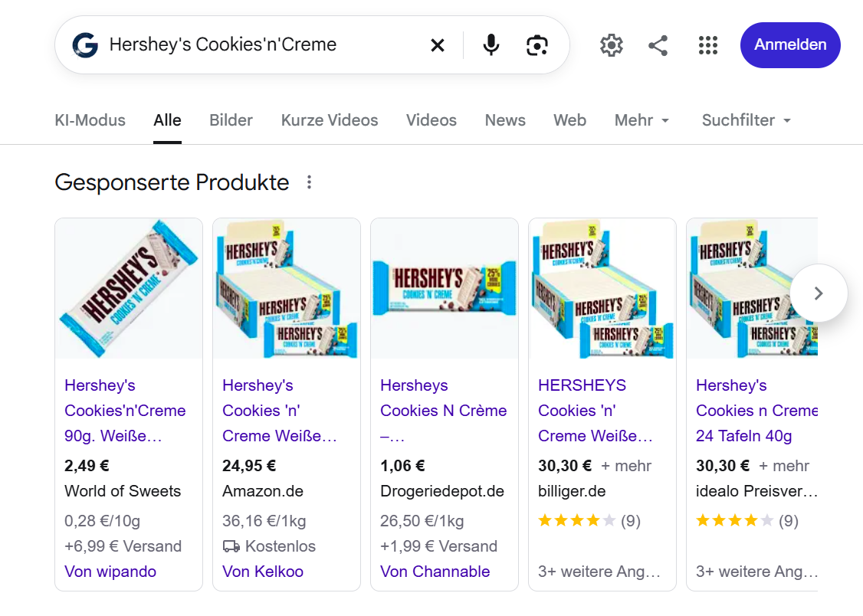Switch to KI-Modus tab
This screenshot has height=616, width=863.
pos(90,120)
